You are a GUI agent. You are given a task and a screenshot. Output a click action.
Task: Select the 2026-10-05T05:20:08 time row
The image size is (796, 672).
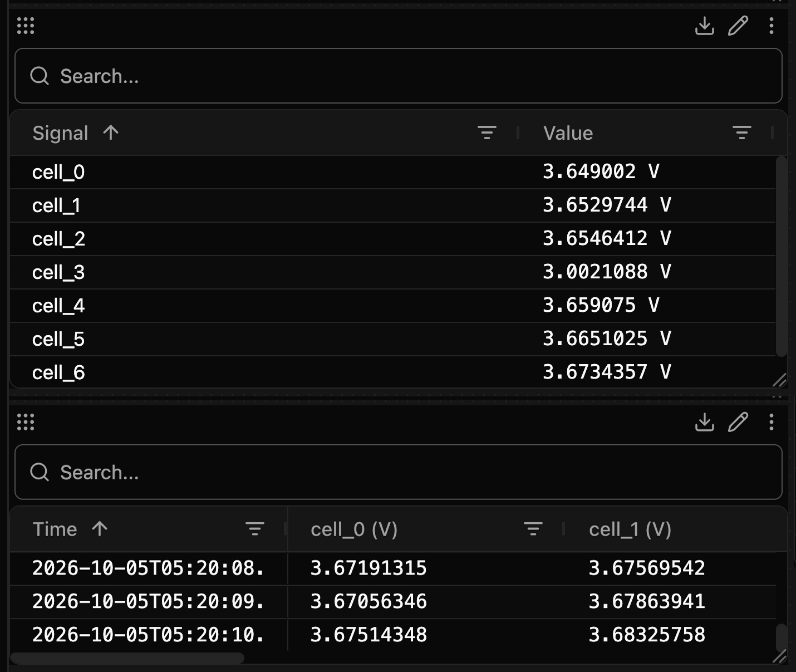point(392,568)
